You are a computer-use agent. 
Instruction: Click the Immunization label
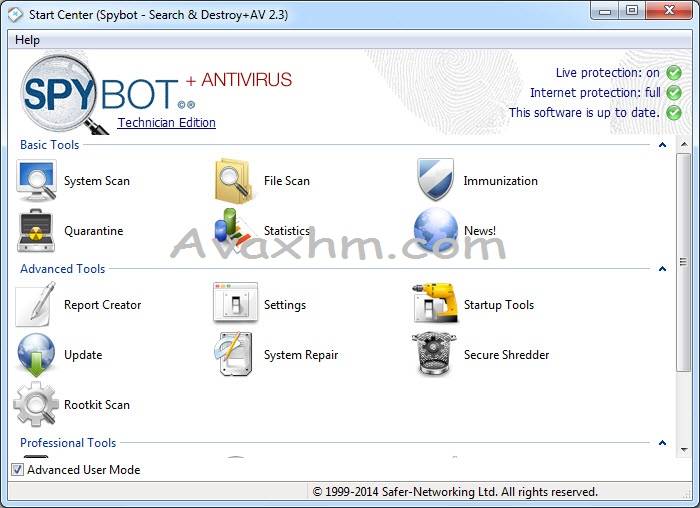tap(500, 181)
